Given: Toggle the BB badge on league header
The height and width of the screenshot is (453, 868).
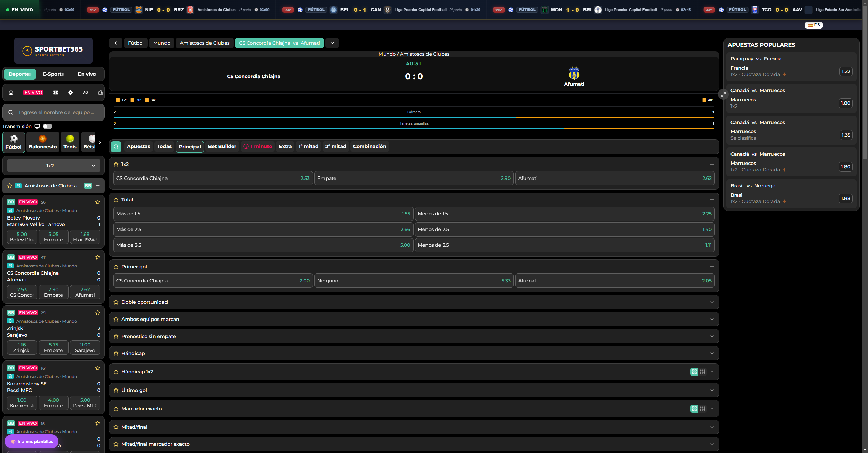Looking at the screenshot, I should [88, 186].
